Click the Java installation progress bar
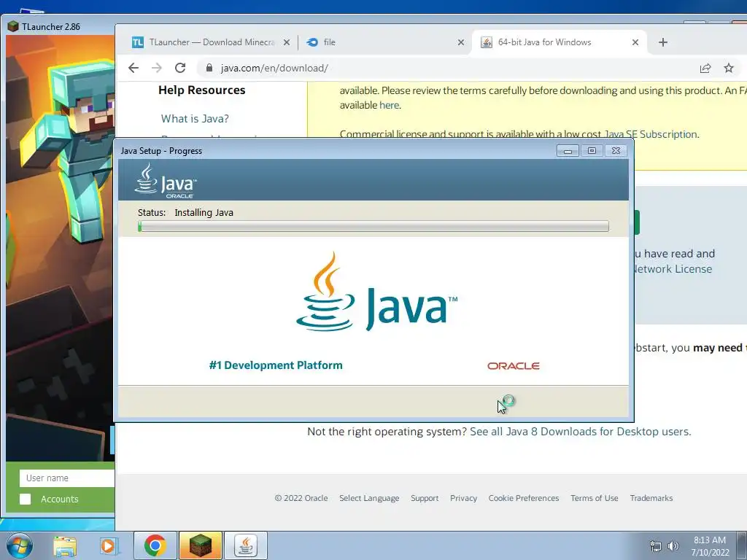 (x=373, y=226)
